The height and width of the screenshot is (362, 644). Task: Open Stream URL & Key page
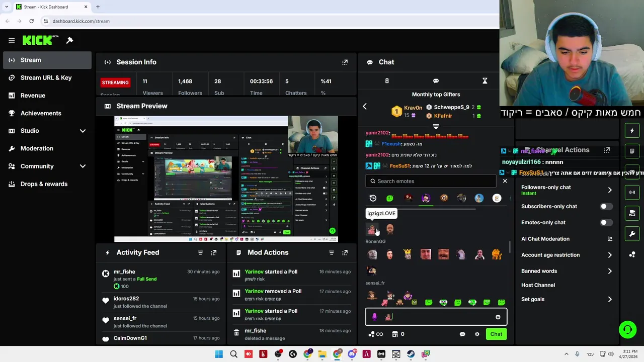point(48,77)
